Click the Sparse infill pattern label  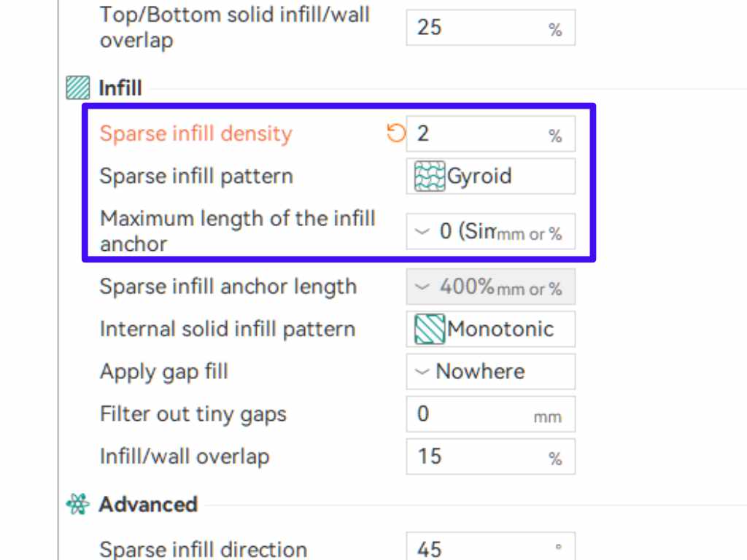196,176
